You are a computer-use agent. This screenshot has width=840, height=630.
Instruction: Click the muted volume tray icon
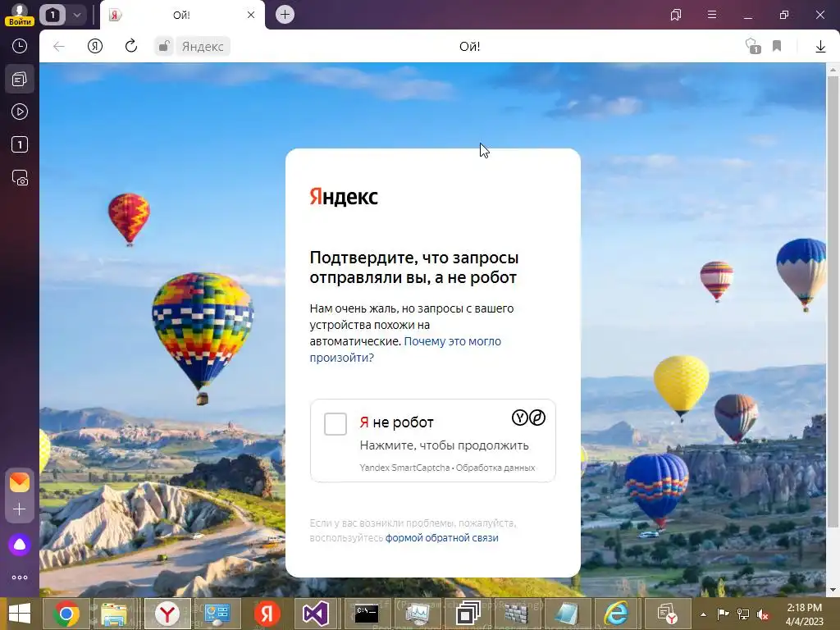coord(762,614)
